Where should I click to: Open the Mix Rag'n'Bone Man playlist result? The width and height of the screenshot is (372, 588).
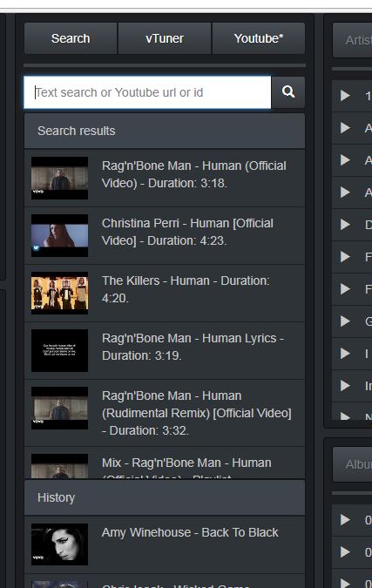[165, 463]
